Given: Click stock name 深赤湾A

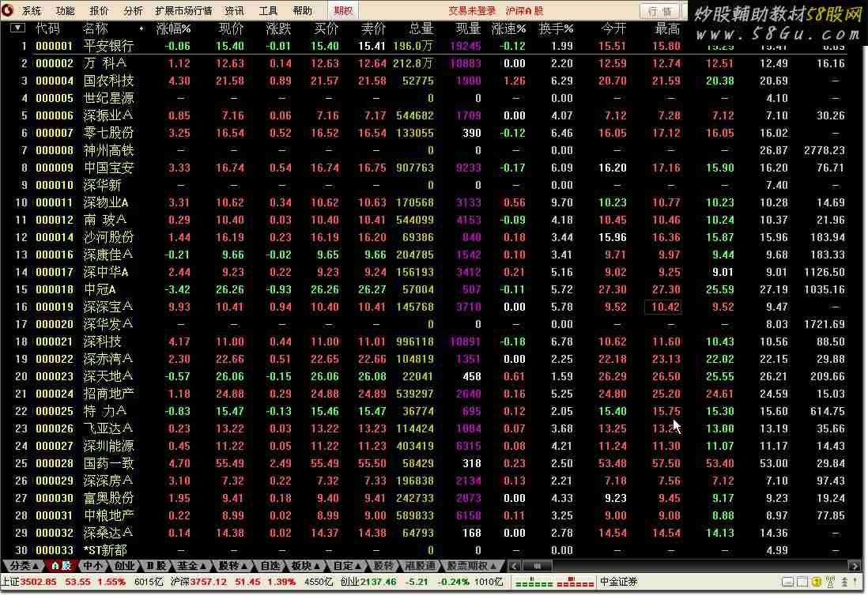Looking at the screenshot, I should pos(108,359).
